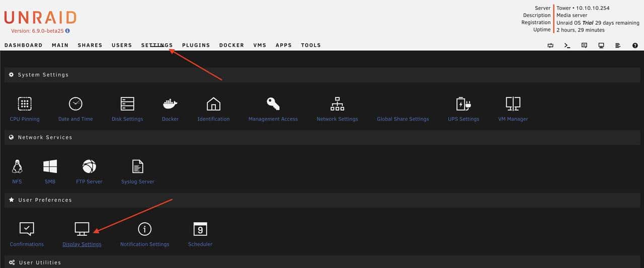Open the CPU Pinning settings icon
This screenshot has height=268, width=644.
(25, 104)
